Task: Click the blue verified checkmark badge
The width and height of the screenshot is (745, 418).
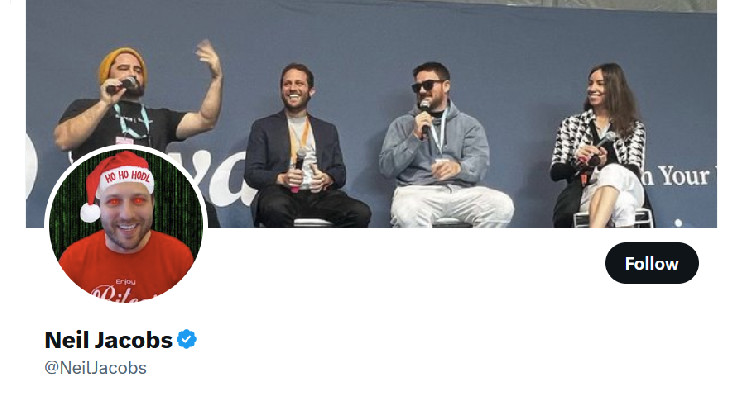Action: point(187,339)
